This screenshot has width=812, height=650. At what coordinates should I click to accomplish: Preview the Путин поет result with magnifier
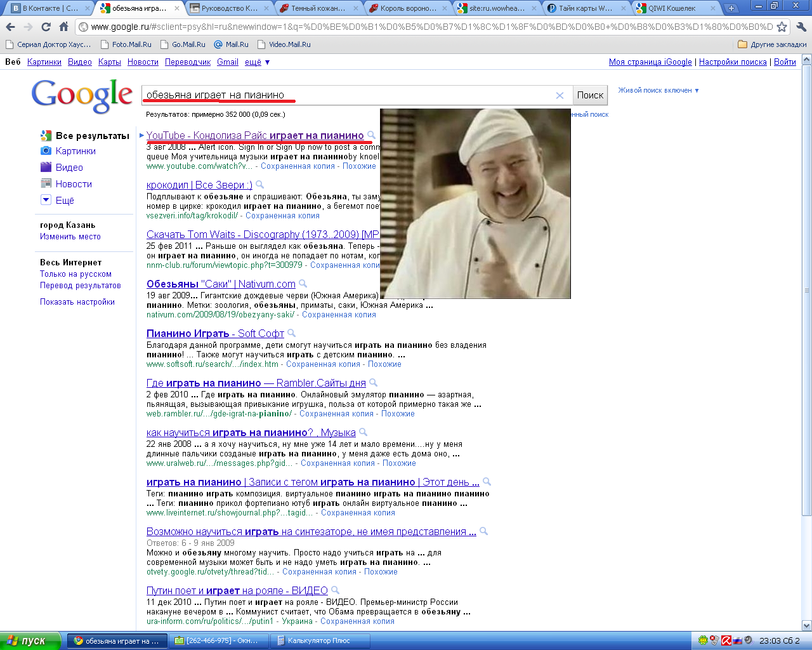point(335,590)
